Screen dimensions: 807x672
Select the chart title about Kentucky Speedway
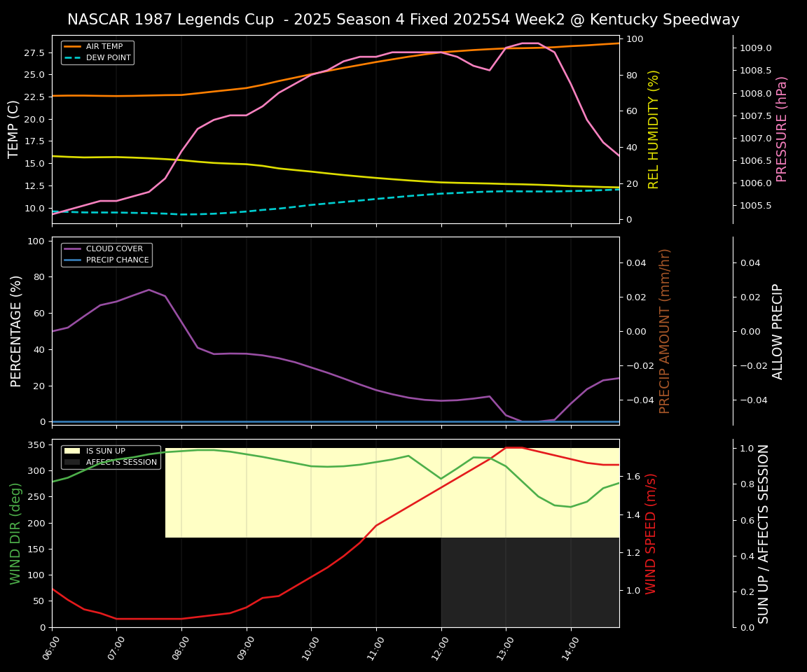click(x=403, y=20)
